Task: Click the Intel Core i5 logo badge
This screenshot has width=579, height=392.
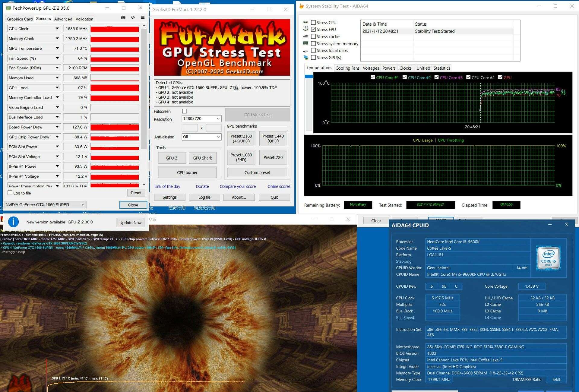Action: [x=548, y=258]
